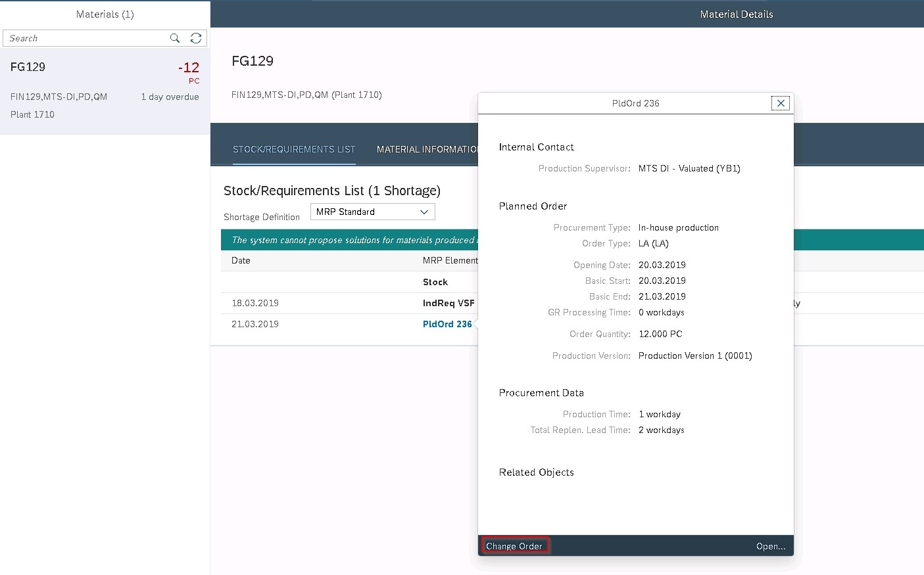Close the PldOrd 236 popover
This screenshot has width=924, height=575.
click(781, 103)
